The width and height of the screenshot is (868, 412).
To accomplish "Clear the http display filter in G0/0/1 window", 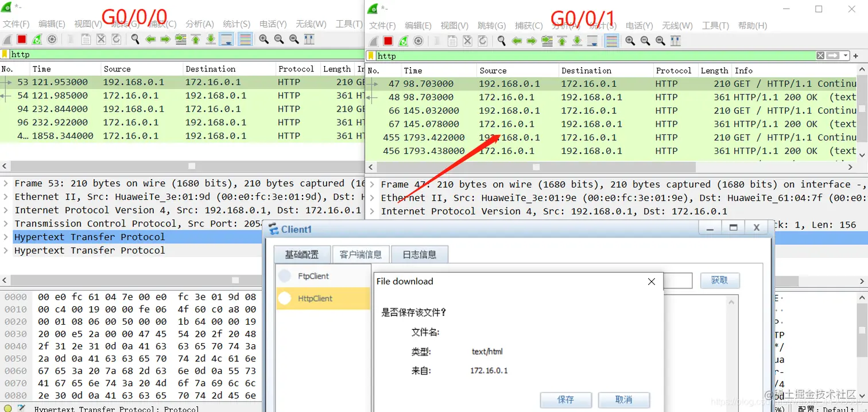I will tap(820, 56).
